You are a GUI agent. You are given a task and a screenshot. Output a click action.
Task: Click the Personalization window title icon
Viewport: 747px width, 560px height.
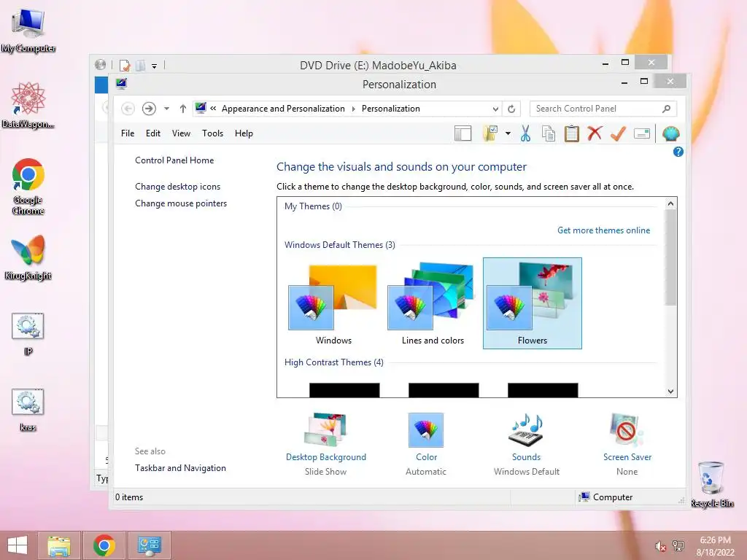[121, 84]
